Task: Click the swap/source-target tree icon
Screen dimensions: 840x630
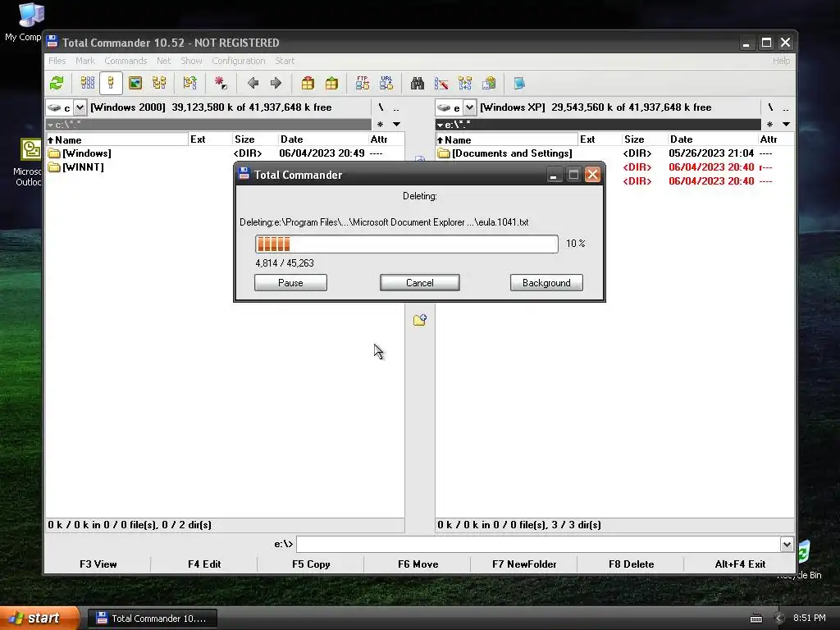Action: pos(190,83)
